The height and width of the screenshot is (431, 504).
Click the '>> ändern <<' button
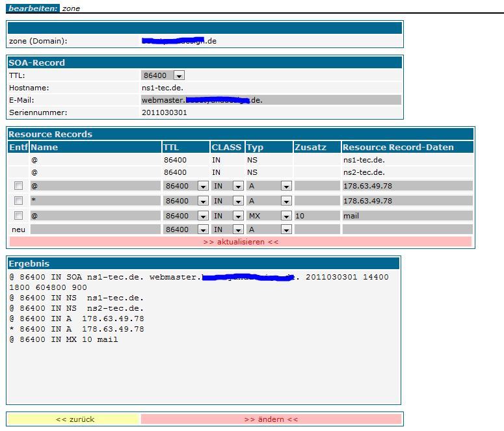click(271, 419)
